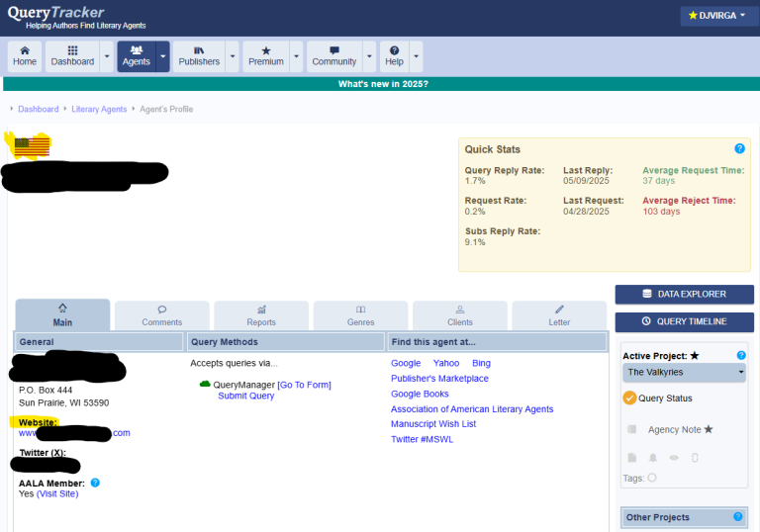Expand the Agents menu dropdown arrow
This screenshot has height=532, width=760.
pyautogui.click(x=163, y=56)
